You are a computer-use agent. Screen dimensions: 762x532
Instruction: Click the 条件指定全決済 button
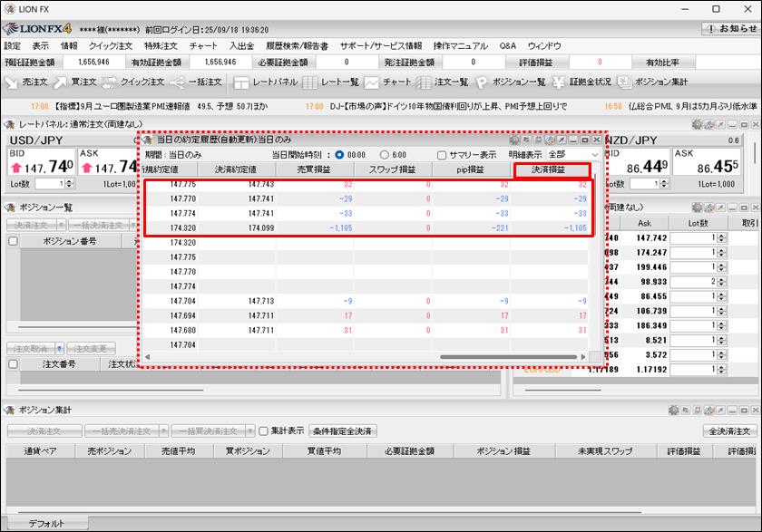point(344,431)
